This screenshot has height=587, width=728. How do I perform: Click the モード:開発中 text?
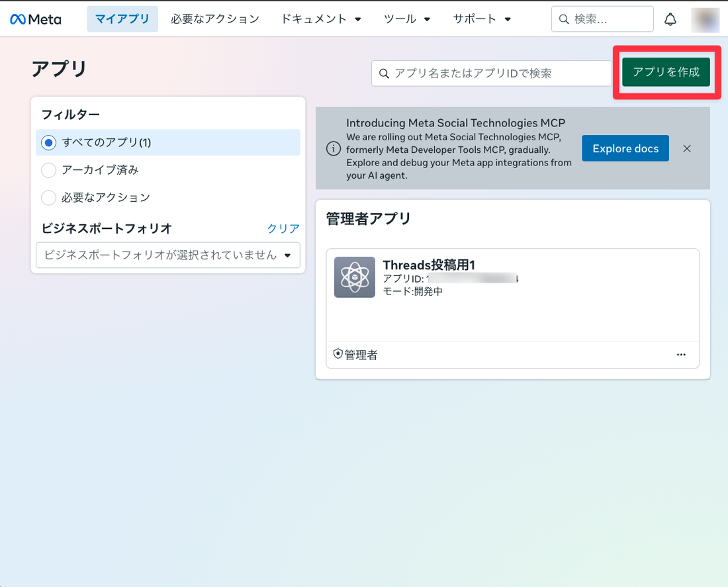click(x=413, y=291)
